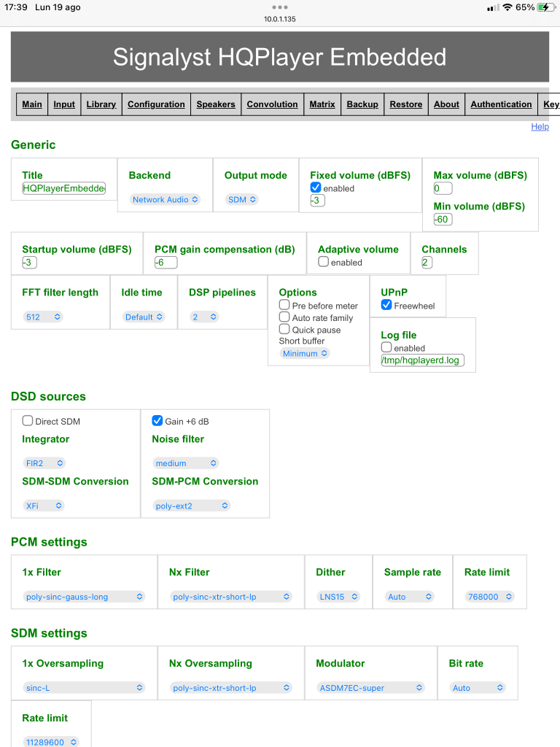Open the SDM-PCM Conversion poly-ext2 dropdown

point(192,506)
